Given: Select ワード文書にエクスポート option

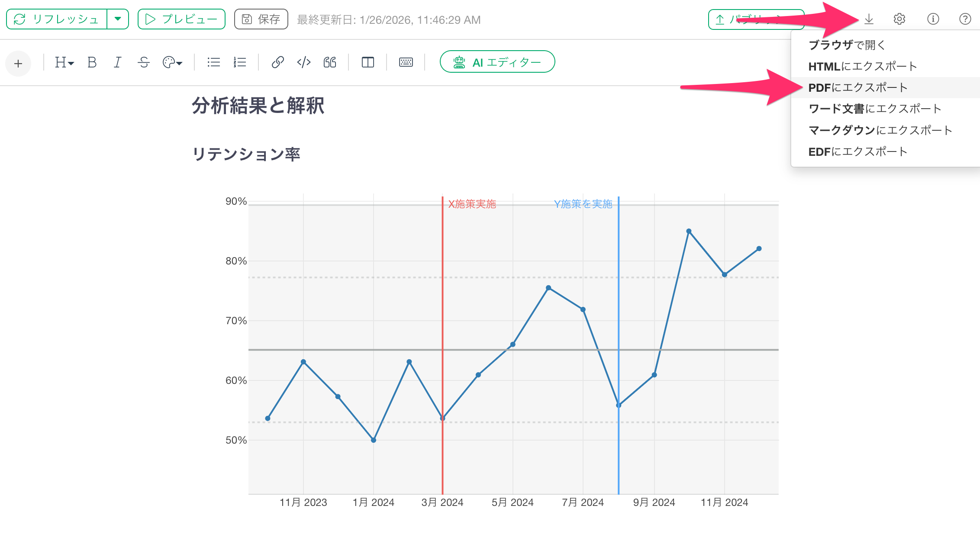Looking at the screenshot, I should click(x=874, y=109).
